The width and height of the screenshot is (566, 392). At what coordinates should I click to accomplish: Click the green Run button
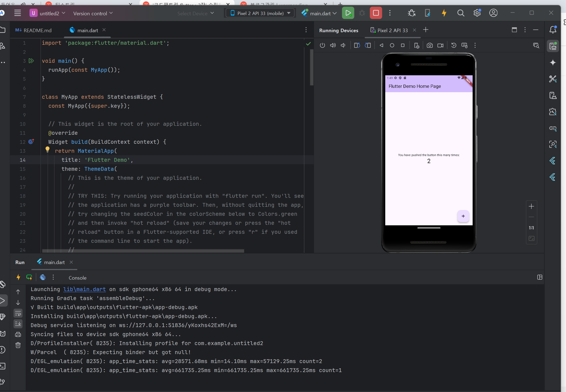[x=348, y=13]
